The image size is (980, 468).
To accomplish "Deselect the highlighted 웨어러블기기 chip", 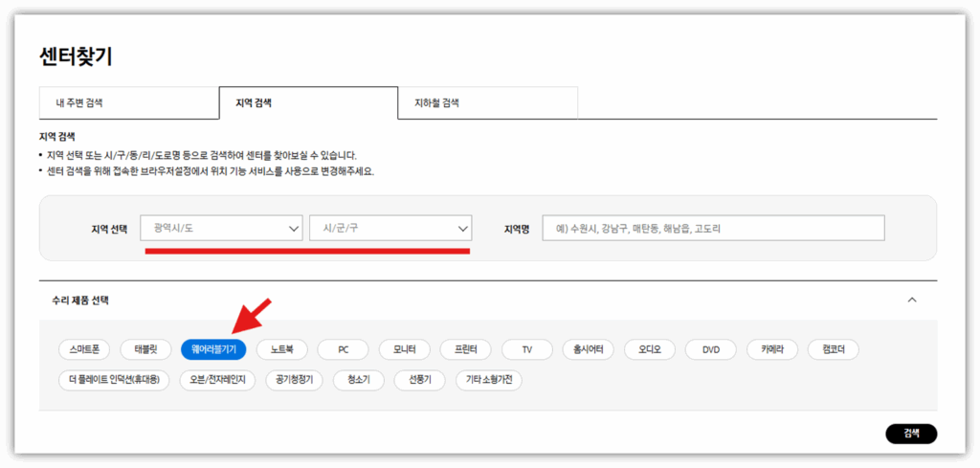I will click(x=213, y=349).
